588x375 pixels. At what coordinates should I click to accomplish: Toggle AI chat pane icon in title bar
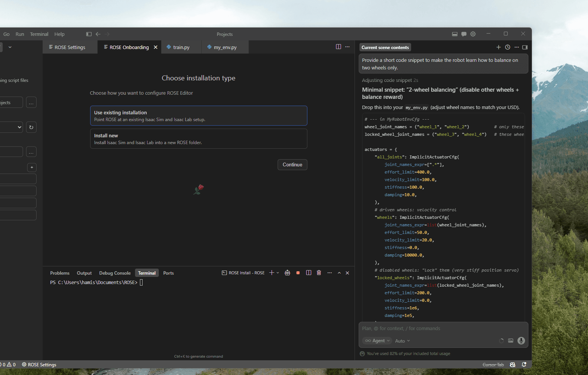point(464,34)
